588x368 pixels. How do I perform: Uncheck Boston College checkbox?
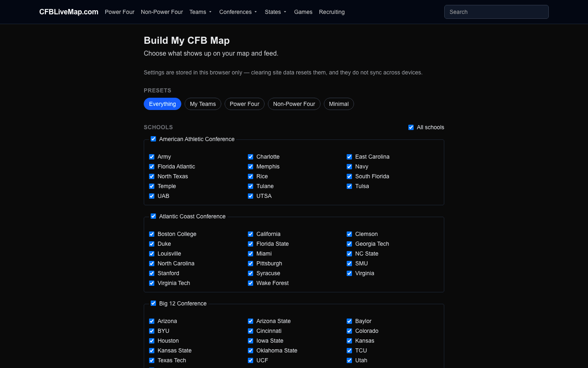click(x=151, y=234)
